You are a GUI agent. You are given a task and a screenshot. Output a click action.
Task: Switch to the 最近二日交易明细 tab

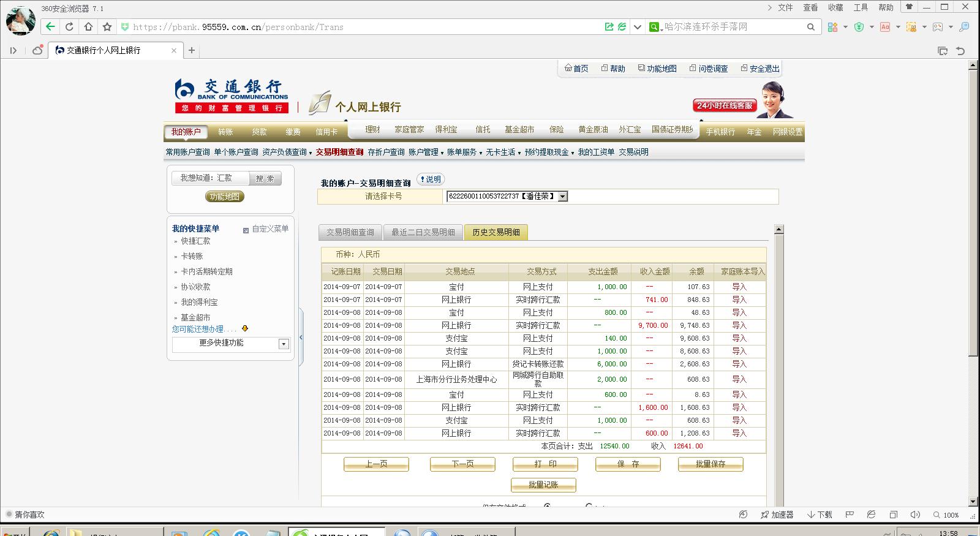(x=423, y=233)
